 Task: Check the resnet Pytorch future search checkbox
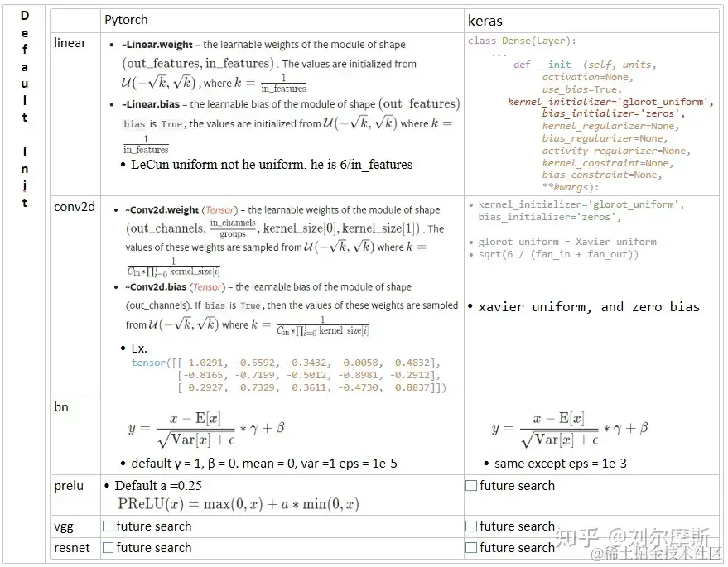coord(108,547)
